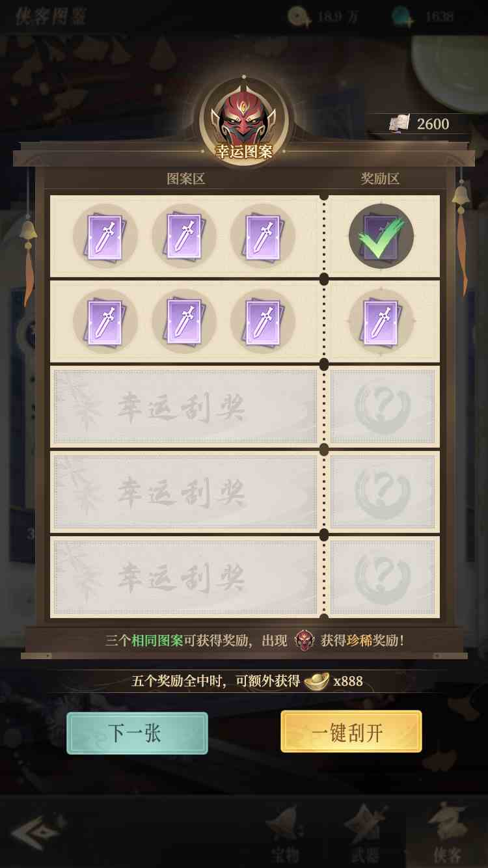
Task: Open the 侠客 tab in bottom bar
Action: pyautogui.click(x=446, y=833)
